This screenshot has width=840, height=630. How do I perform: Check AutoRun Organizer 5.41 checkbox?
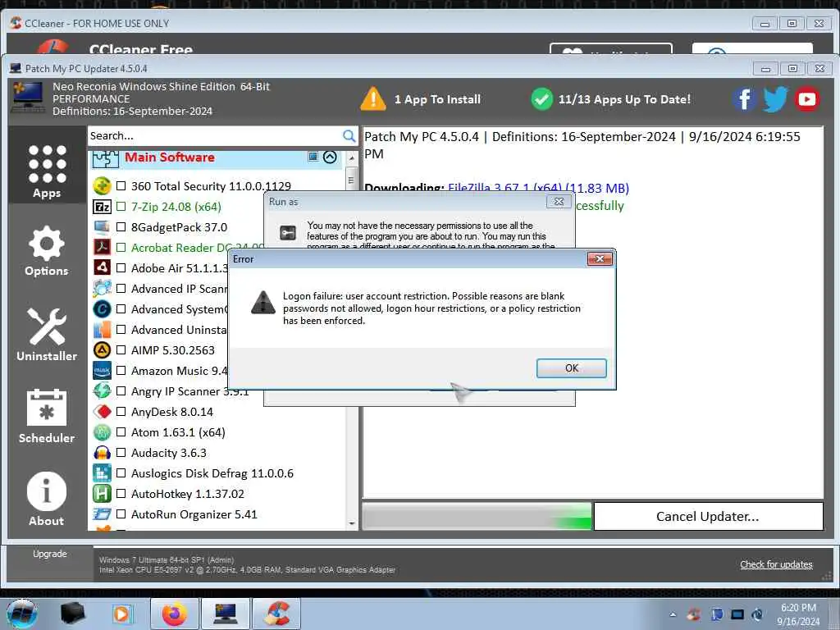(x=121, y=514)
